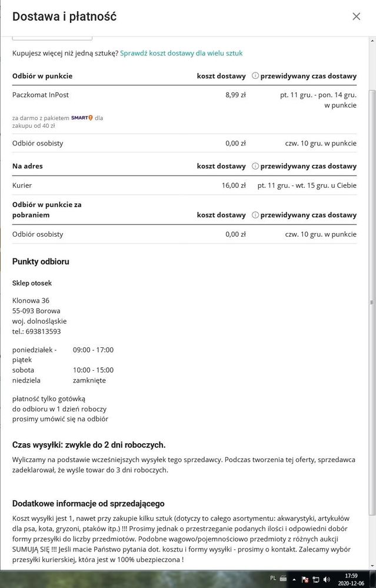Show hidden tray icons arrow

(294, 579)
